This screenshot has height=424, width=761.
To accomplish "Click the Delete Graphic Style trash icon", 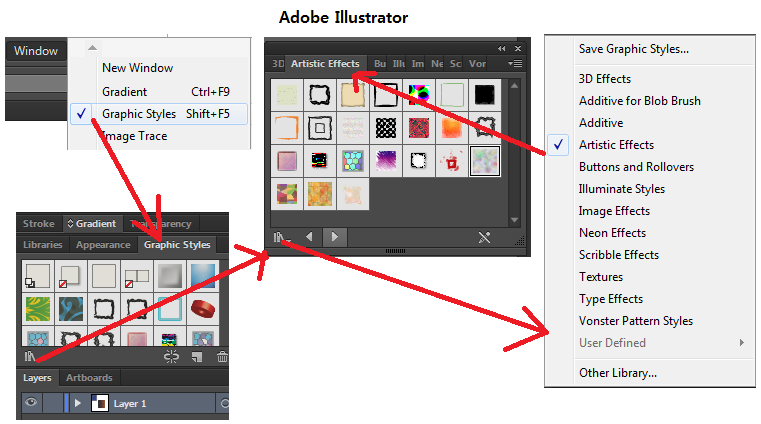I will (222, 357).
